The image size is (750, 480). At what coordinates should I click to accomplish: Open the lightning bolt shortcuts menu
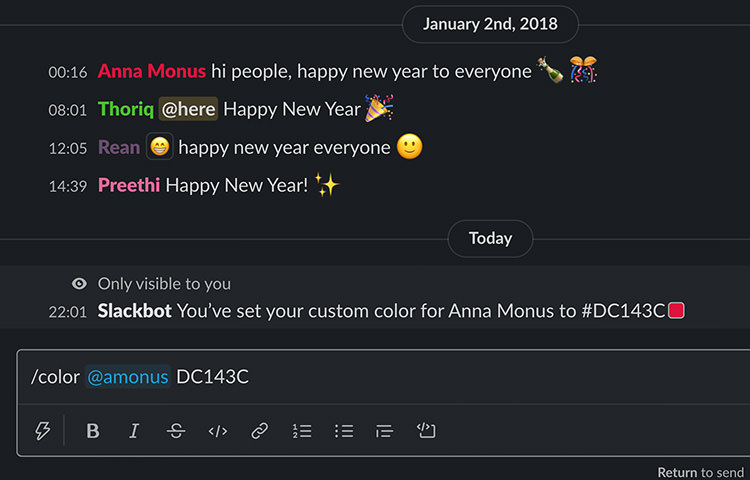point(43,431)
